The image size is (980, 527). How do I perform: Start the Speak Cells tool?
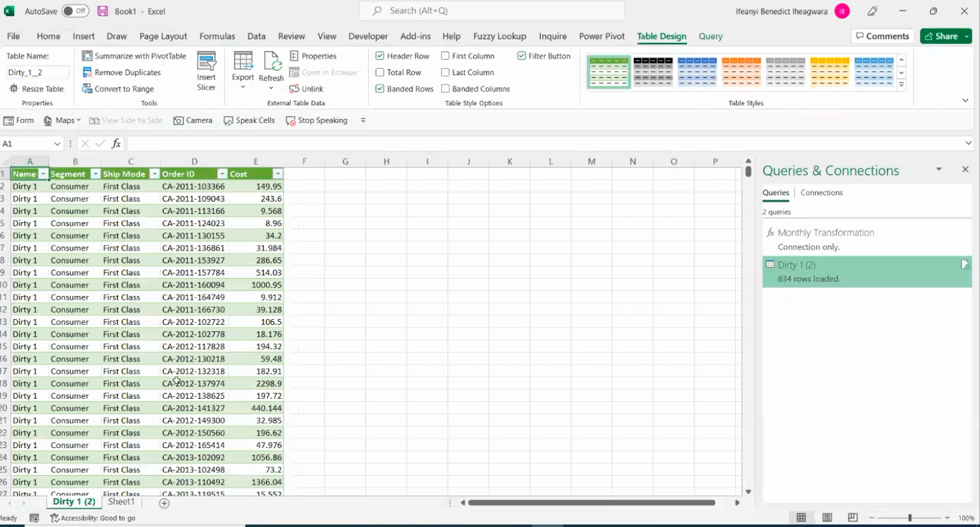[x=249, y=120]
